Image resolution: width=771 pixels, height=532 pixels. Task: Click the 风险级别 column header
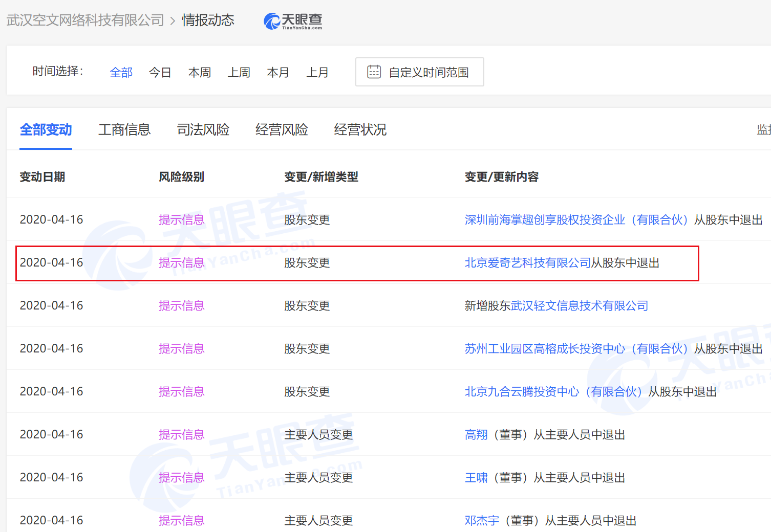click(x=182, y=177)
